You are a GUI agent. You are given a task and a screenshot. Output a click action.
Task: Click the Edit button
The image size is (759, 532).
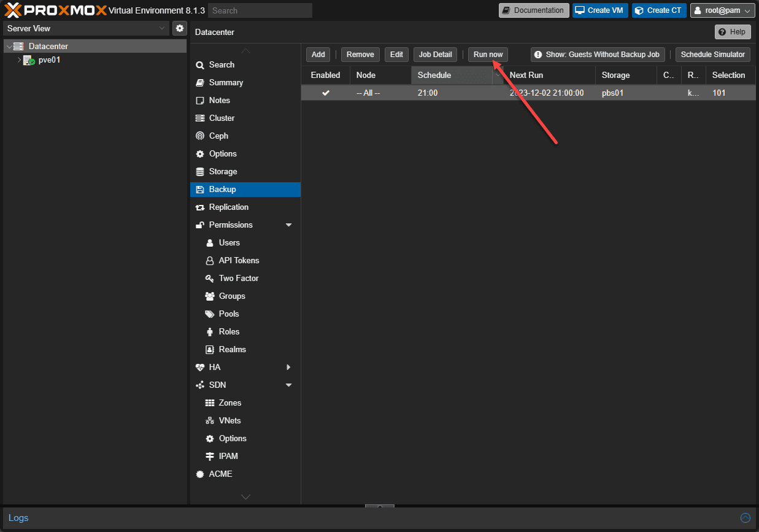pos(396,55)
